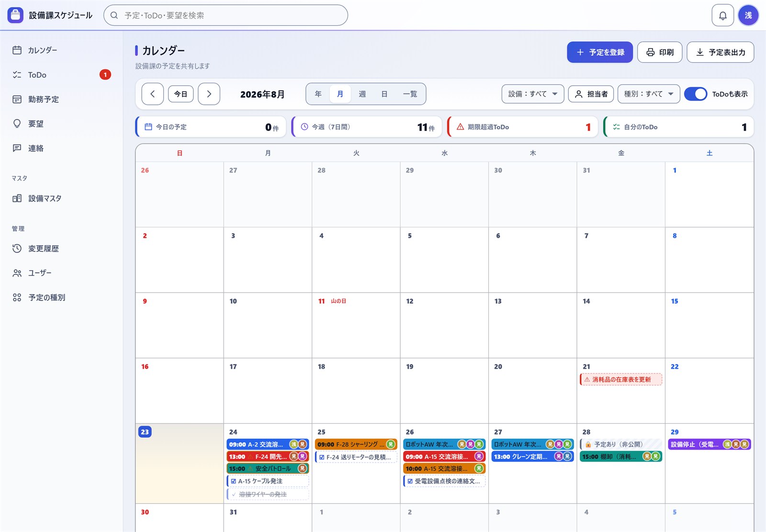Uncheck completed 溶接ワイヤーの発注 ToDo

click(234, 494)
